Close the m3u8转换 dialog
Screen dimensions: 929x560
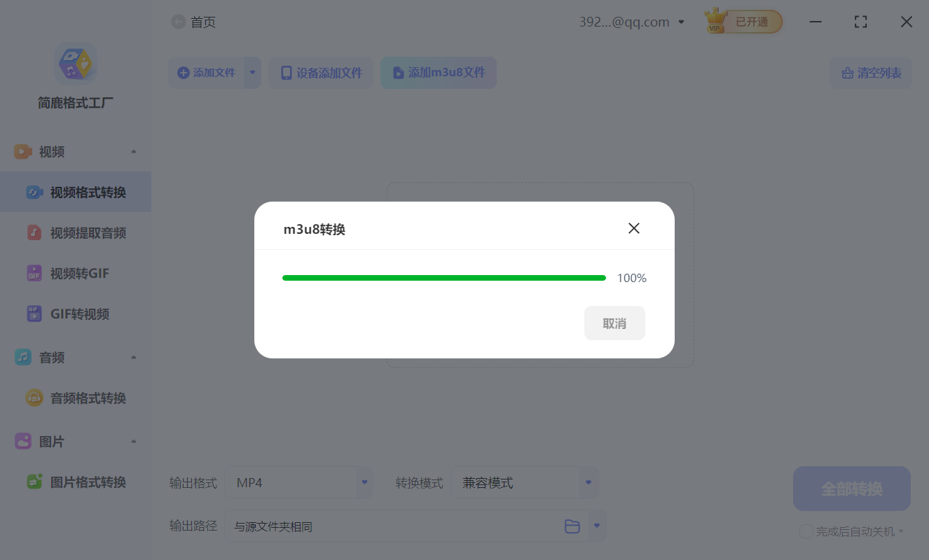tap(634, 227)
